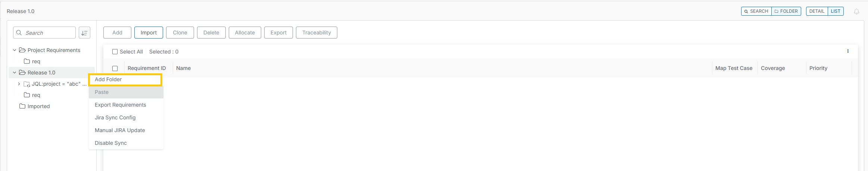Open the three-dot options menu

pyautogui.click(x=848, y=51)
